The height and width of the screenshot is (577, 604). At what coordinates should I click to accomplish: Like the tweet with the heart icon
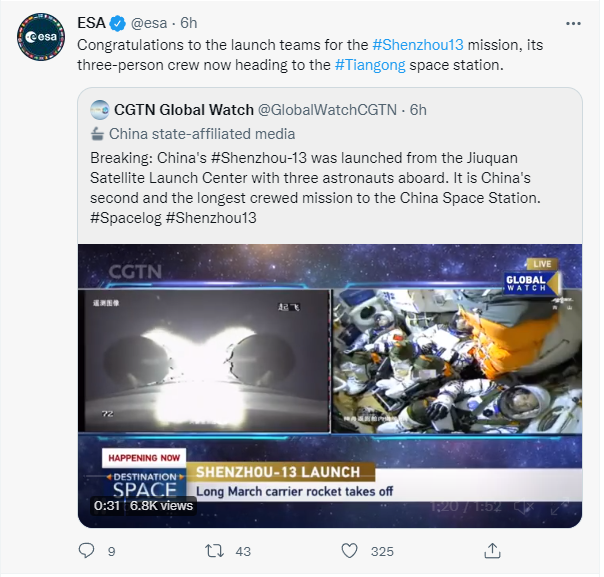(350, 550)
